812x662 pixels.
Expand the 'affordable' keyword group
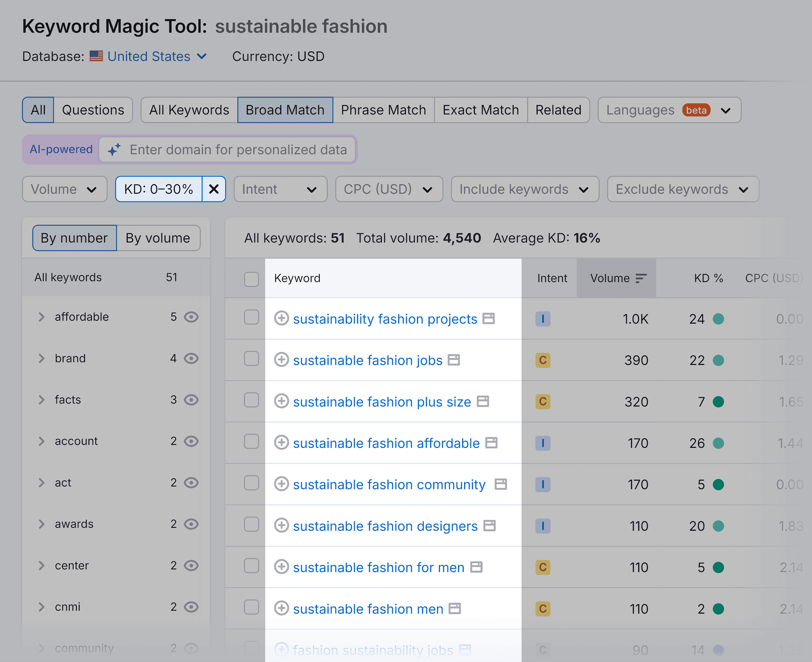[42, 317]
